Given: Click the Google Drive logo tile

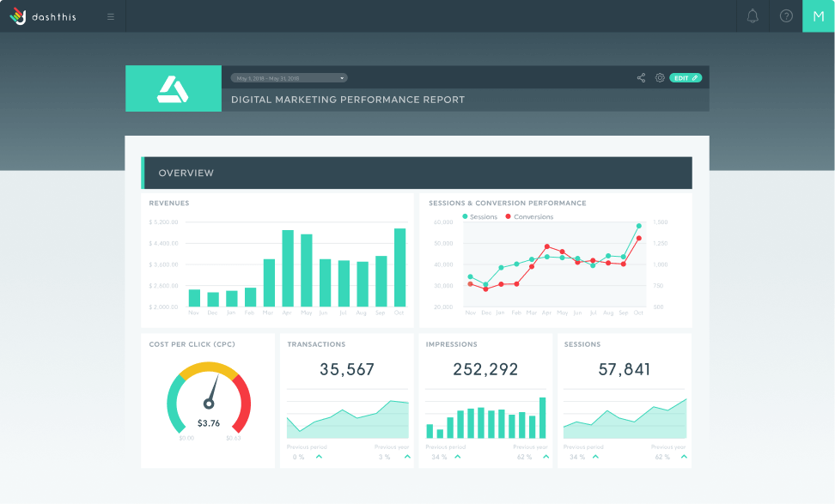Looking at the screenshot, I should [173, 88].
